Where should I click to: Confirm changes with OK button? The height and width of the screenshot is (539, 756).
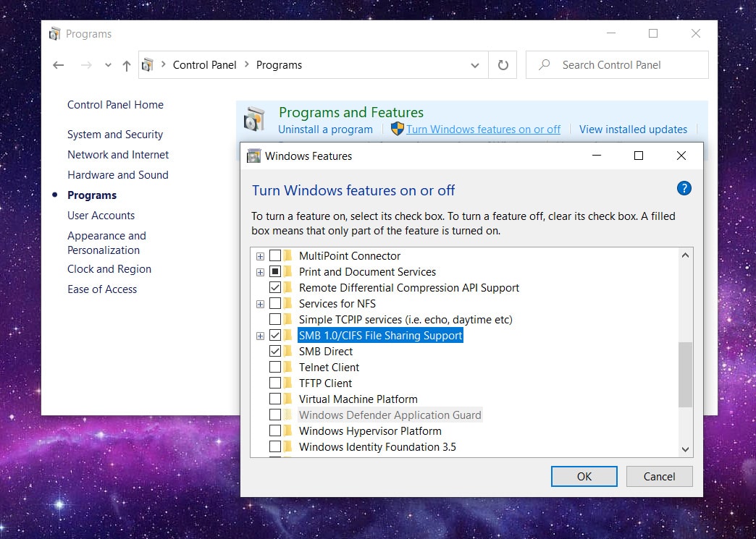[x=584, y=476]
